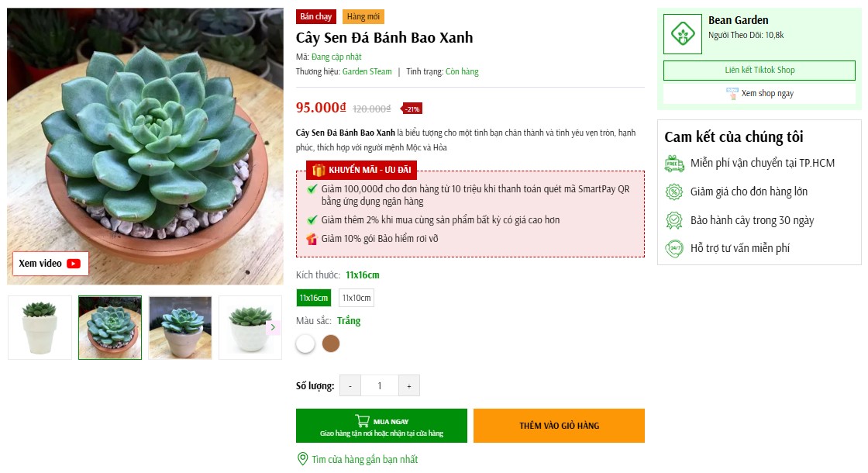Choose the white color swatch

[x=306, y=344]
